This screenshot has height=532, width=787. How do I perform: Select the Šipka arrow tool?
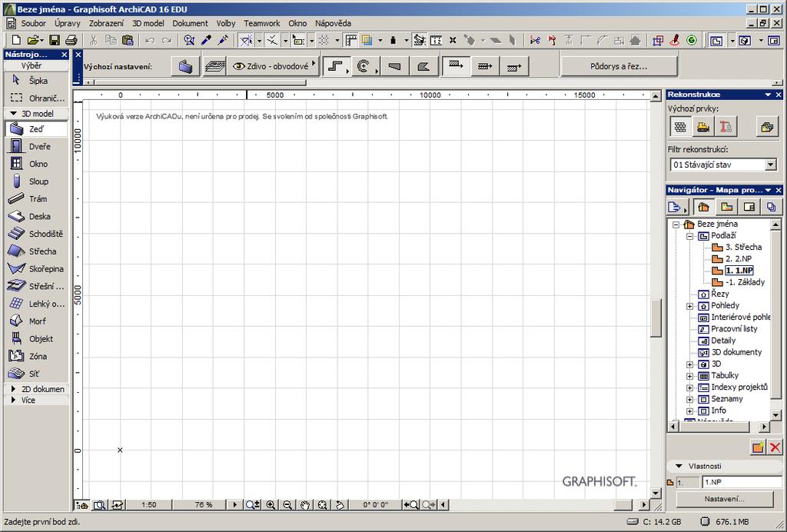point(35,80)
